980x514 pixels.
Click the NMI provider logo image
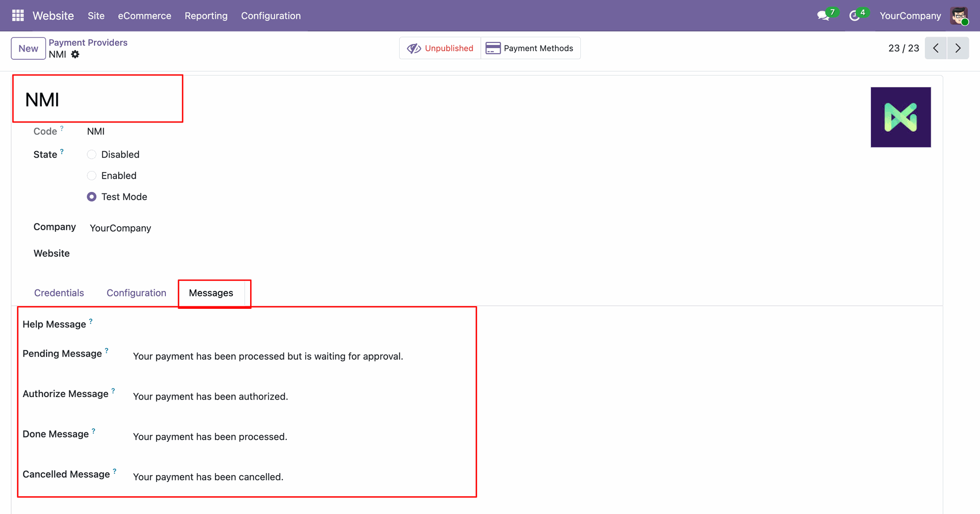pyautogui.click(x=900, y=117)
